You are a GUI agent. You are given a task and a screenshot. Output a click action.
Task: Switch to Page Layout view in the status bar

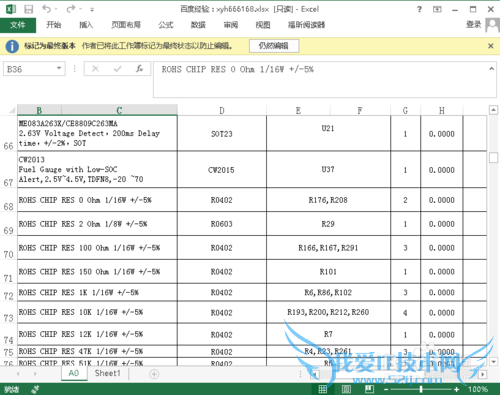click(x=346, y=389)
